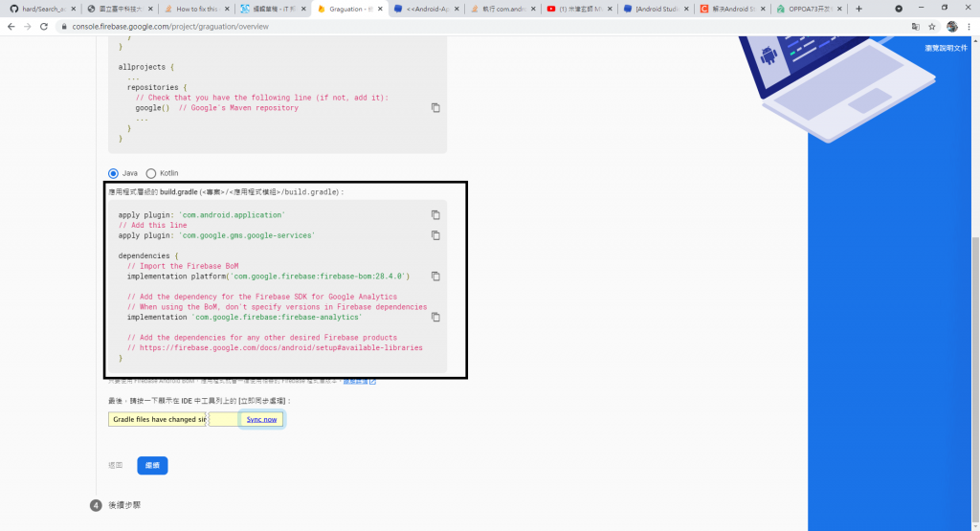This screenshot has height=531, width=980.
Task: Copy the google-services apply plugin line
Action: tap(435, 235)
